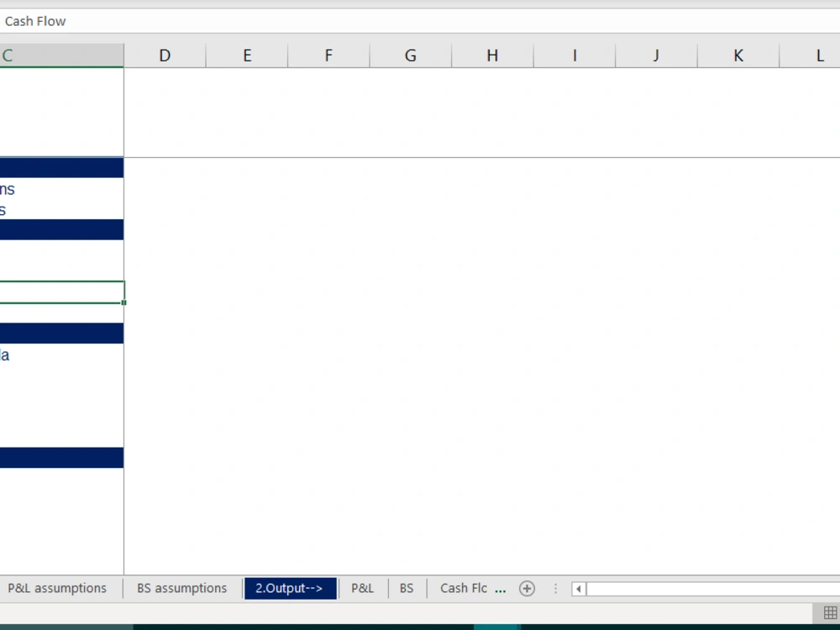
Task: Switch to Normal view in status bar
Action: pos(830,613)
